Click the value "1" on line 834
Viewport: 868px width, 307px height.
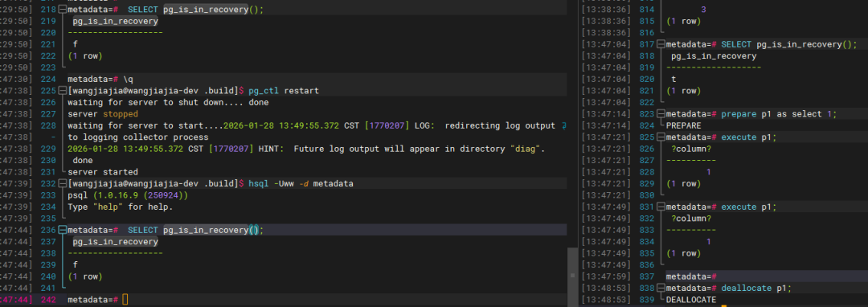pyautogui.click(x=709, y=242)
